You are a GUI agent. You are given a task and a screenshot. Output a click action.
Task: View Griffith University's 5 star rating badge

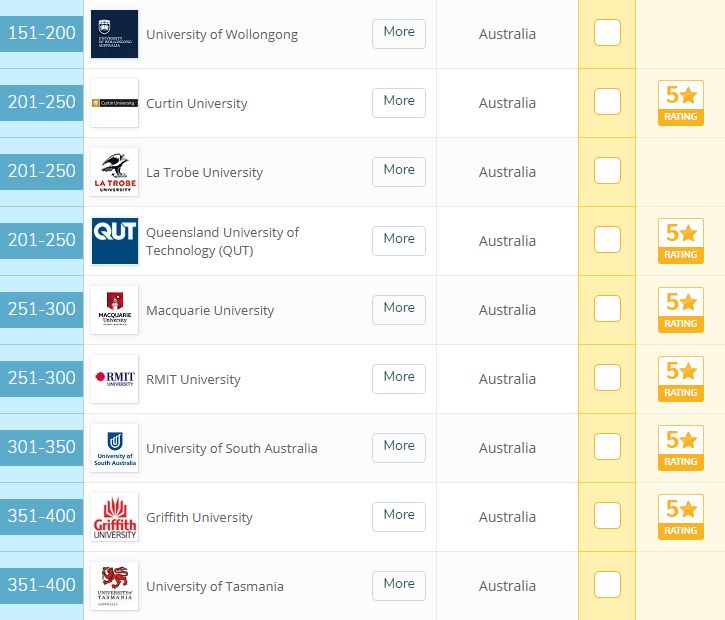coord(681,517)
